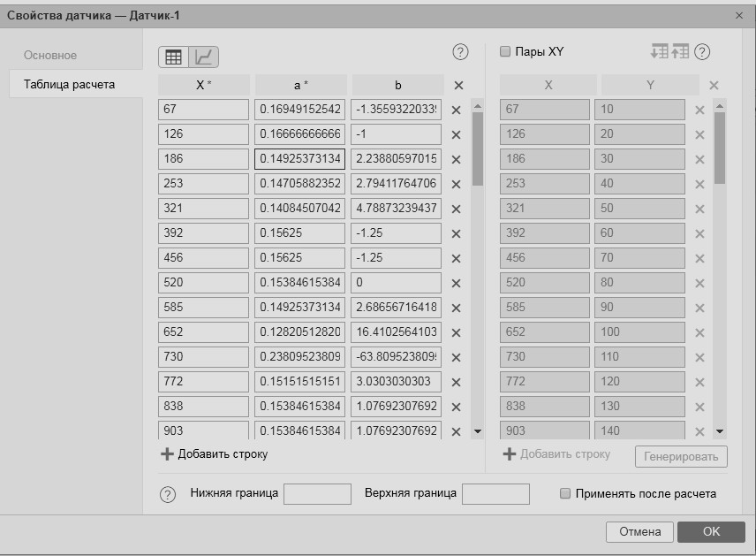This screenshot has height=556, width=756.
Task: Click Добавить строку under calculation table
Action: [214, 454]
